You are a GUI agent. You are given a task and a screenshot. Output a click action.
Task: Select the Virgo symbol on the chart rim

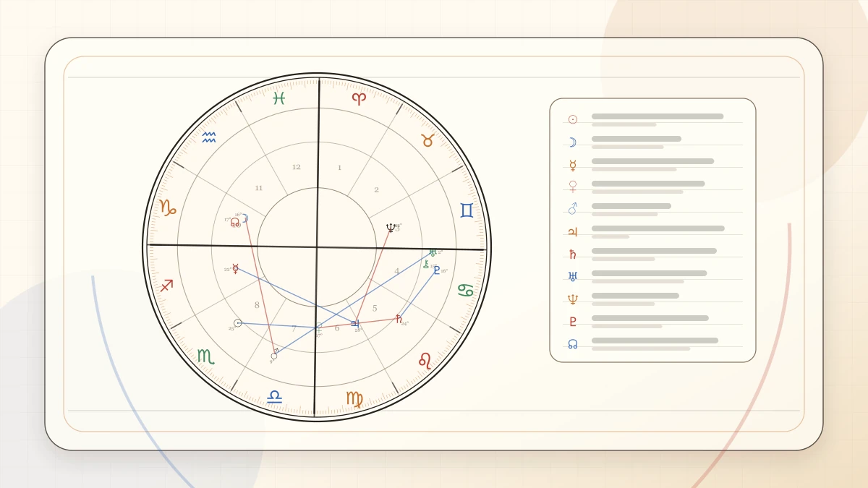[x=354, y=399]
